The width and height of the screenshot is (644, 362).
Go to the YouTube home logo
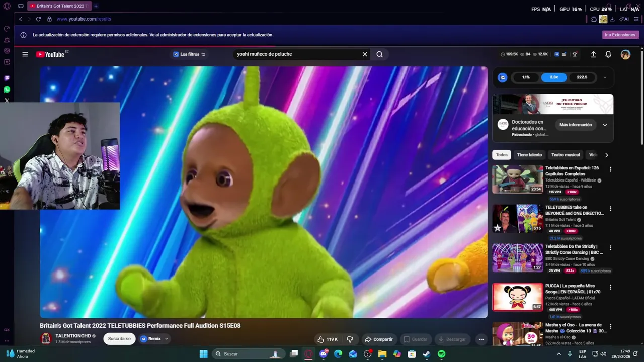coord(50,54)
